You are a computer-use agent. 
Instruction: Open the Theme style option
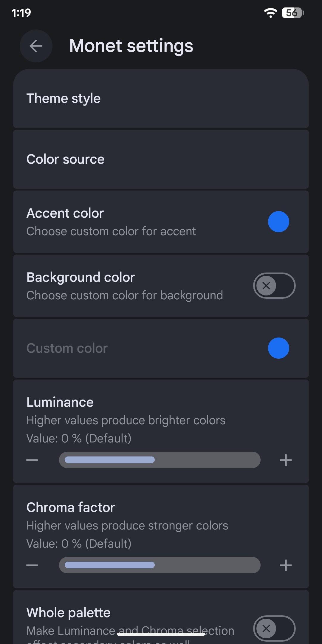(x=64, y=98)
